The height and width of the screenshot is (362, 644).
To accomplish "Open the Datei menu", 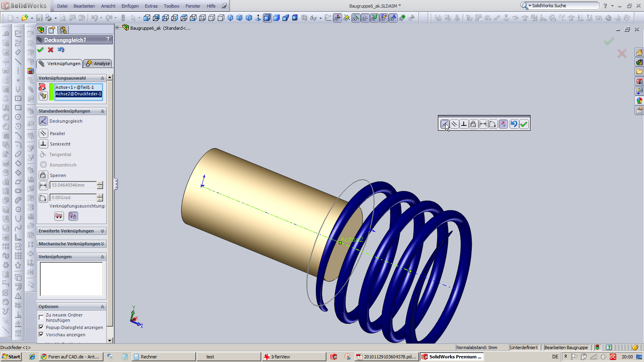I will (62, 6).
